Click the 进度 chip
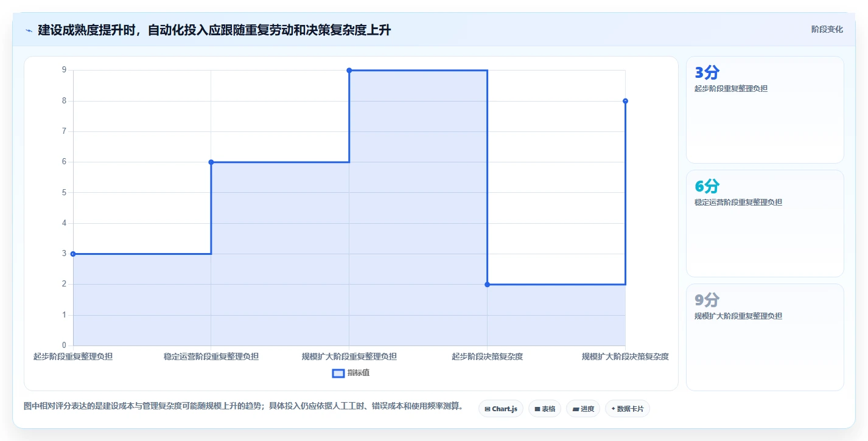Viewport: 868px width, 441px height. tap(583, 409)
